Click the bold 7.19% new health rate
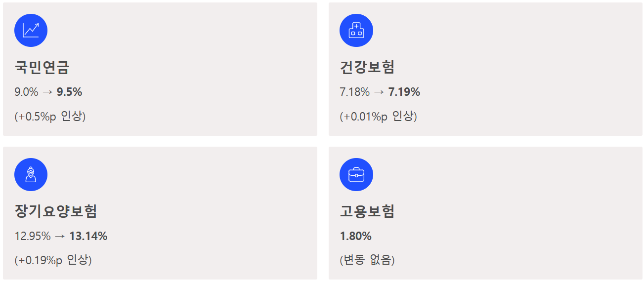This screenshot has height=281, width=644. click(404, 92)
